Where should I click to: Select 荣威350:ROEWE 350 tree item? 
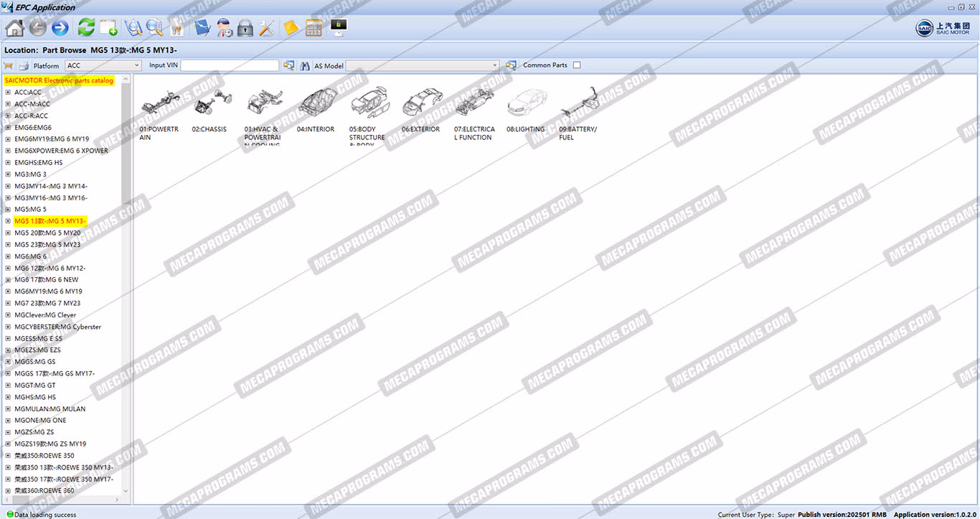pos(44,456)
